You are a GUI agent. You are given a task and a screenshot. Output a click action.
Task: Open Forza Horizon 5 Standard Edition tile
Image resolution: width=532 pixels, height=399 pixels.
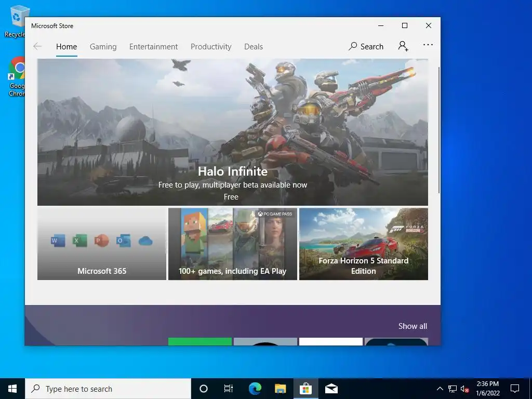[x=364, y=244]
